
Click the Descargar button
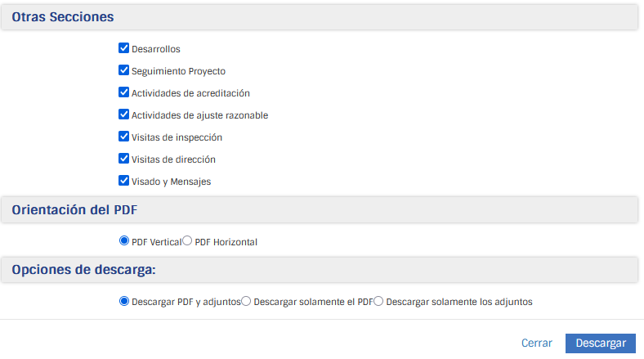click(601, 343)
